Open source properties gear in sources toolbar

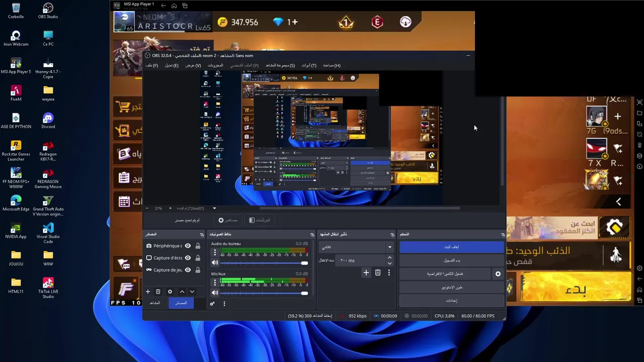coord(170,292)
